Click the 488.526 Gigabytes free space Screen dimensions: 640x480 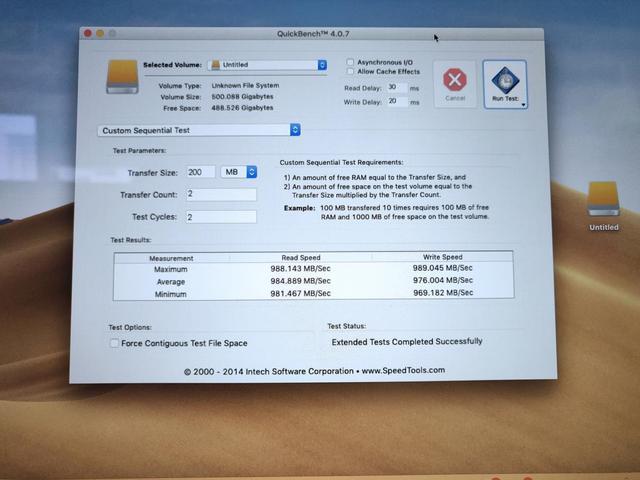[242, 108]
